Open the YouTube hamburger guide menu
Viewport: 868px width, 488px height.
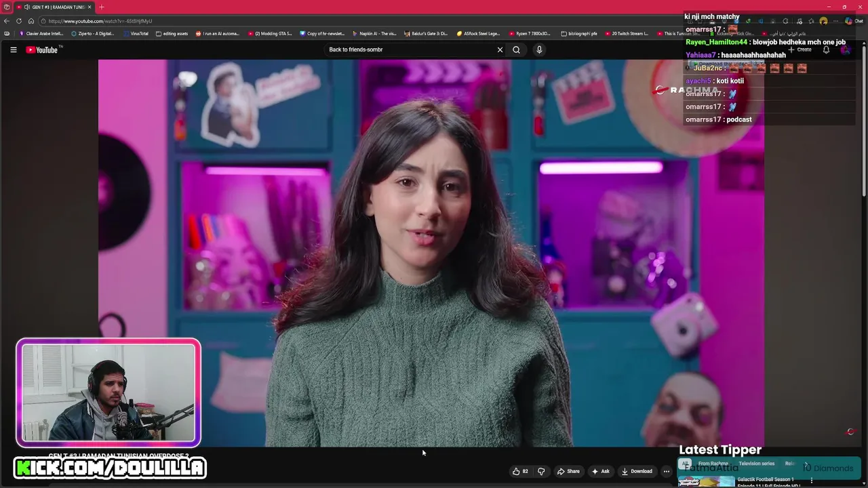click(13, 49)
